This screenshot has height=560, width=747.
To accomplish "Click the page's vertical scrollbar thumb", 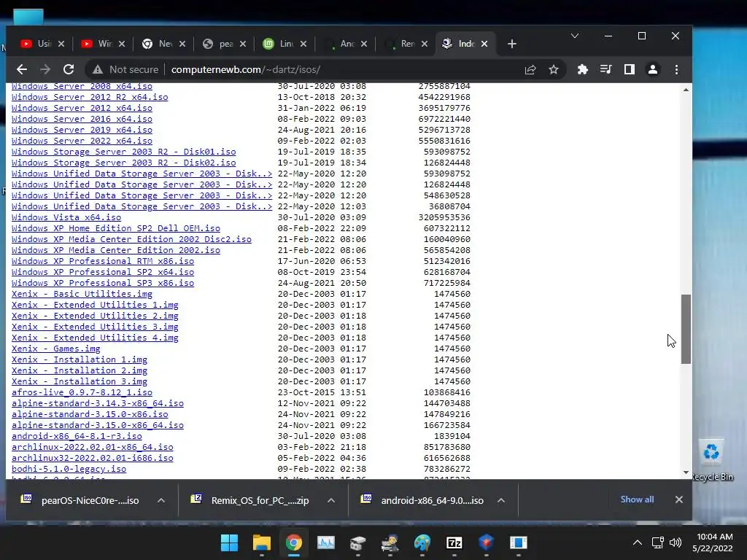I will [x=686, y=329].
